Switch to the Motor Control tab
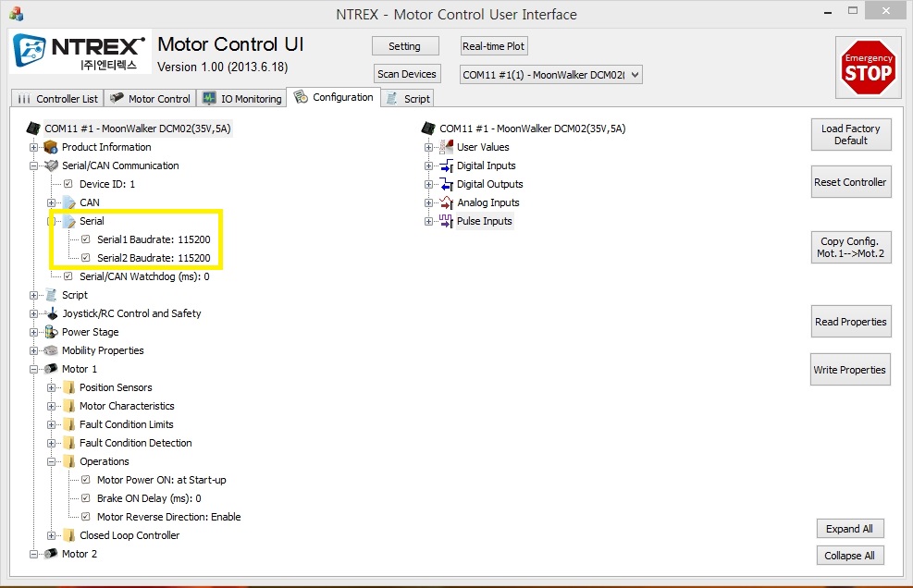Viewport: 913px width, 588px height. [x=150, y=99]
